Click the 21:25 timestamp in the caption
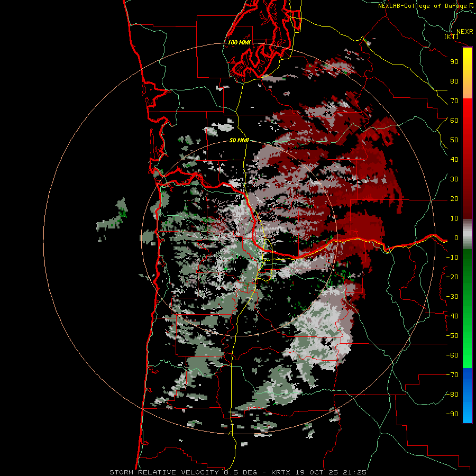This screenshot has width=476, height=476. (354, 472)
